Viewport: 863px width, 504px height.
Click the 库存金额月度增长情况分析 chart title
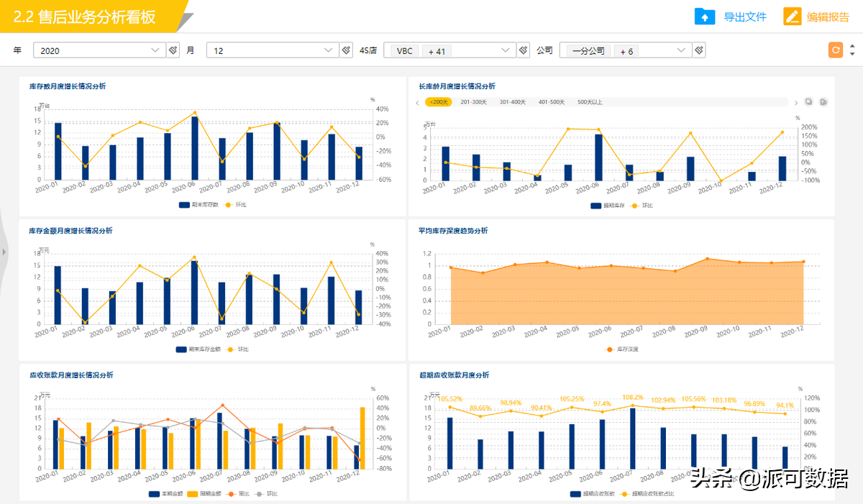pyautogui.click(x=70, y=231)
